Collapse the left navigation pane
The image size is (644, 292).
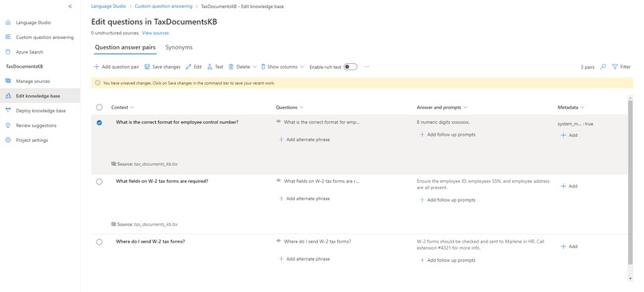70,6
